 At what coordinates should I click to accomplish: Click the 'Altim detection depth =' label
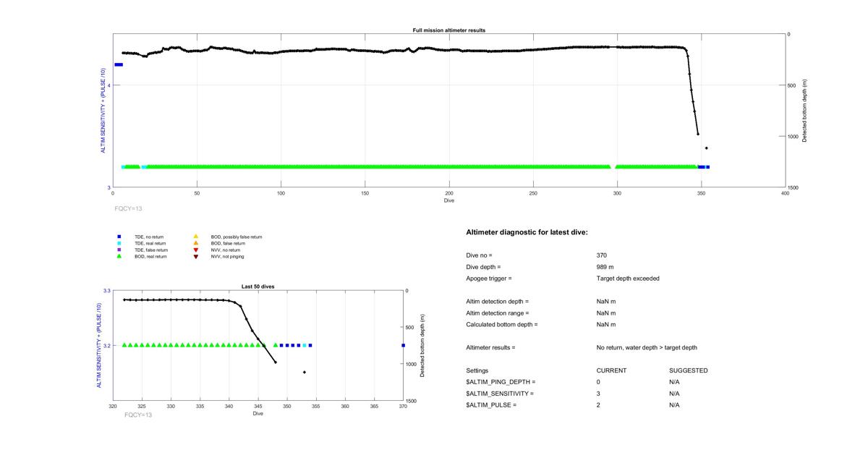(498, 302)
